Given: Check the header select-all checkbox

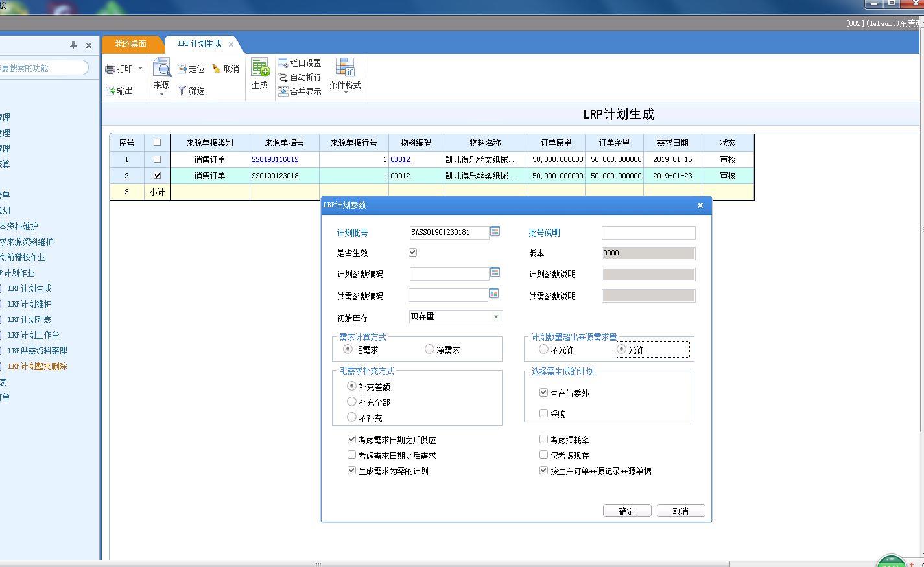Looking at the screenshot, I should [157, 143].
